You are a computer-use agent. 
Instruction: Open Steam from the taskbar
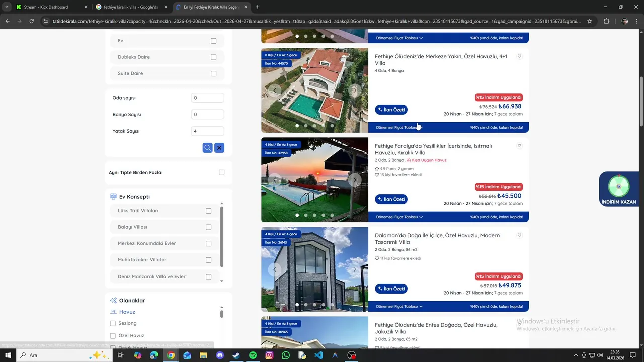tap(236, 355)
